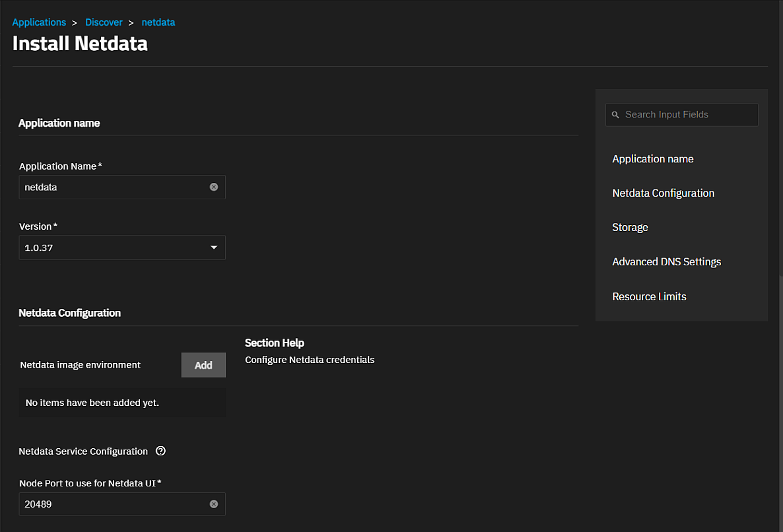
Task: Add a Netdata image environment entry
Action: pos(203,365)
